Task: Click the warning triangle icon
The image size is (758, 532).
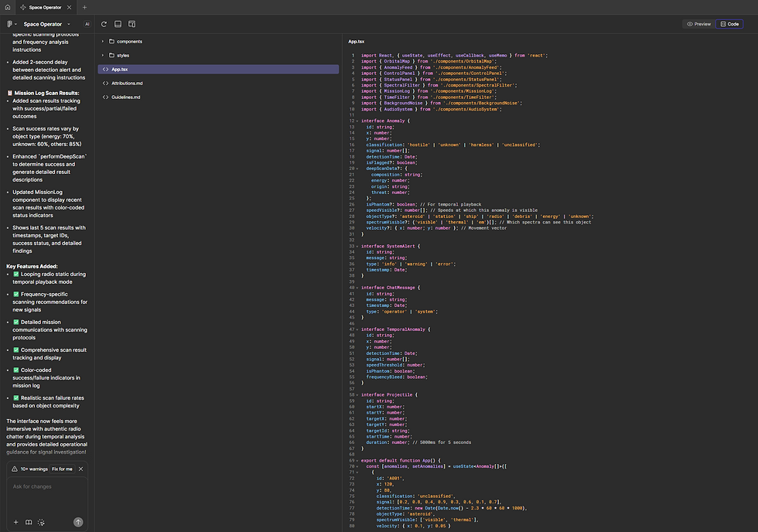Action: pos(15,469)
